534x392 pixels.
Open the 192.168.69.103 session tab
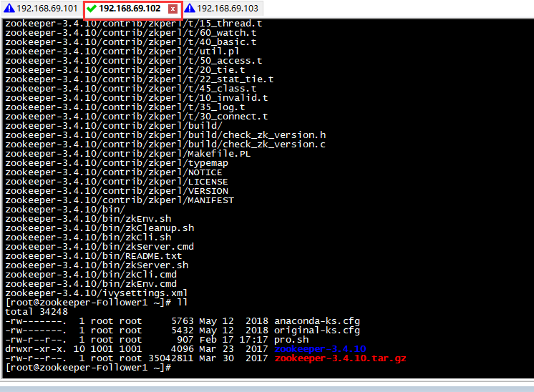coord(223,8)
